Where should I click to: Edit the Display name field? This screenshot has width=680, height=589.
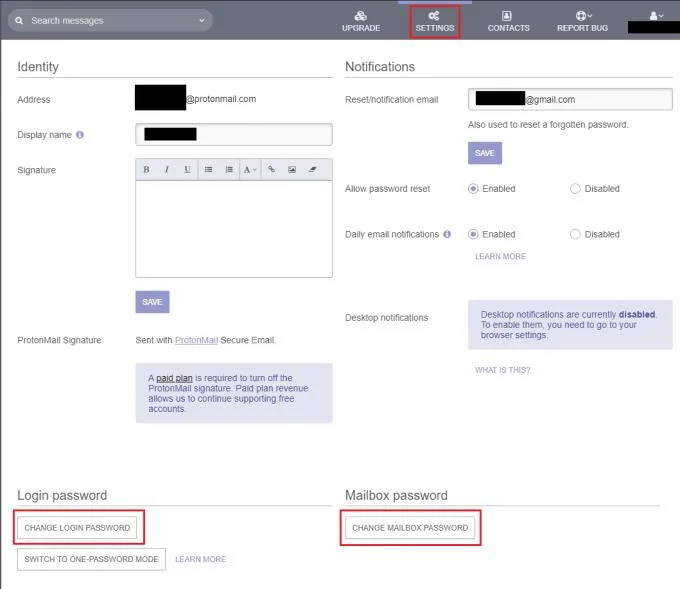[x=234, y=134]
